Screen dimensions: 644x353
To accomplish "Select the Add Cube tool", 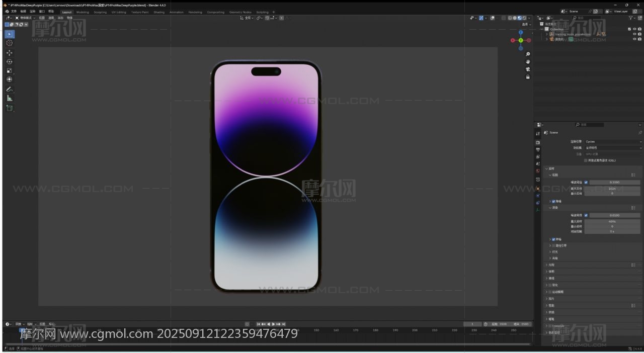I will [10, 108].
